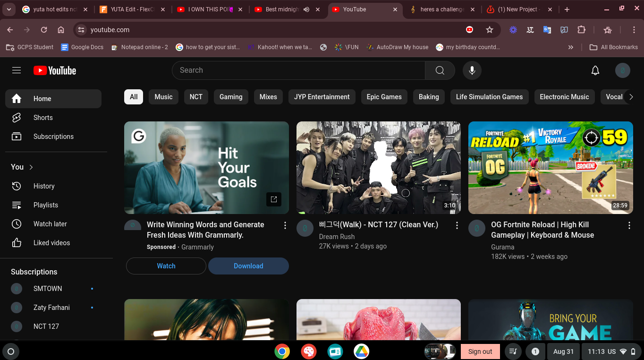
Task: Go back with the browser back arrow
Action: coord(10,30)
